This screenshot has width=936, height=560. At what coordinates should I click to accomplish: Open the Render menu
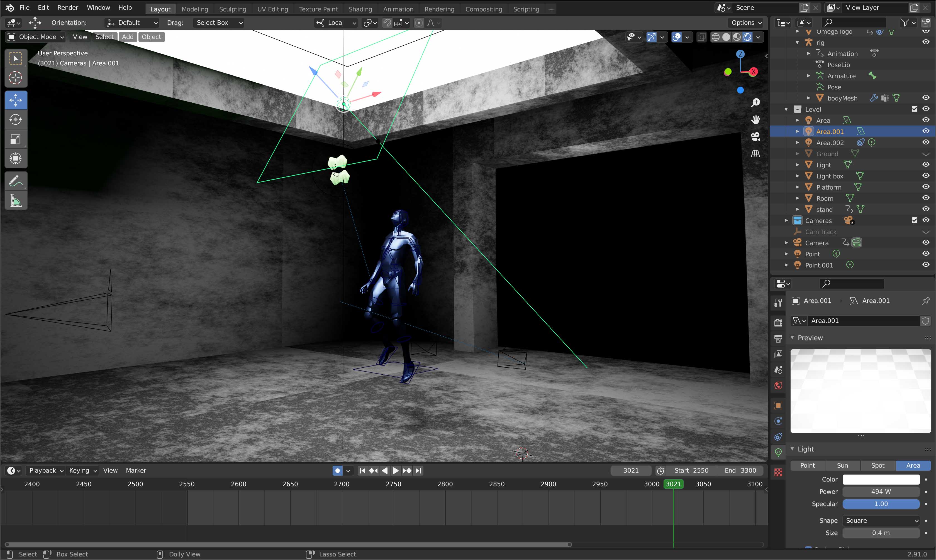tap(68, 8)
